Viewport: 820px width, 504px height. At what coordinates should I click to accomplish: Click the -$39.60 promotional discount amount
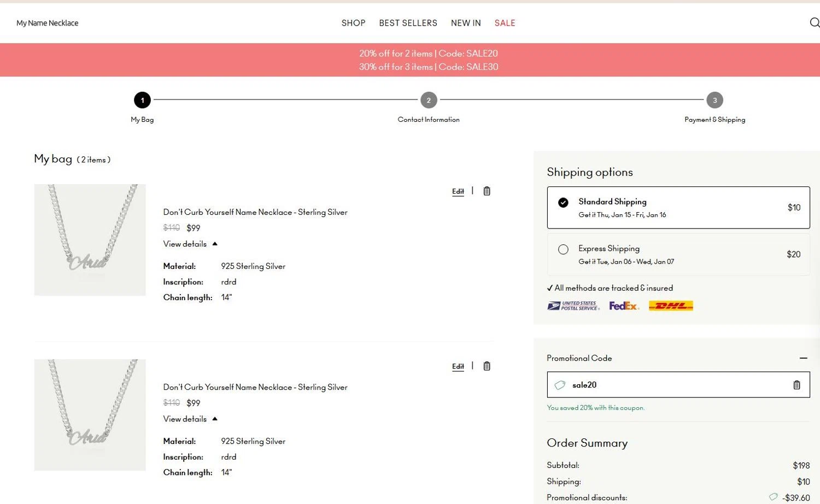pyautogui.click(x=796, y=497)
